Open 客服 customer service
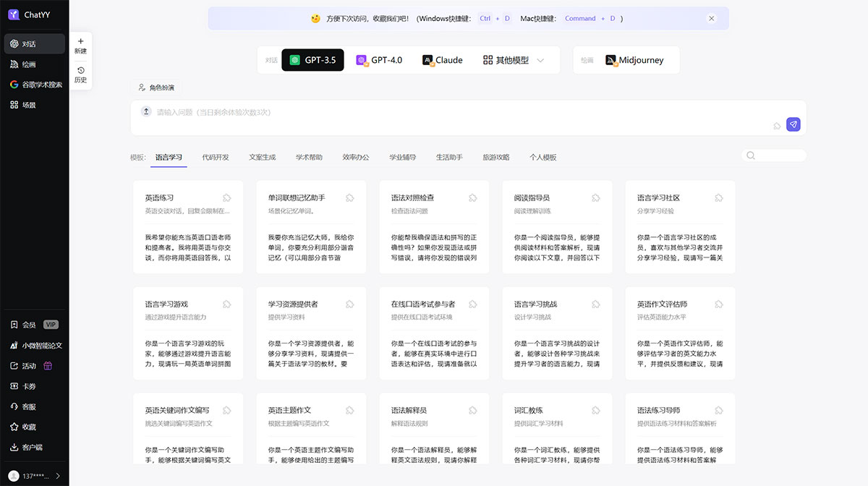 (x=29, y=406)
